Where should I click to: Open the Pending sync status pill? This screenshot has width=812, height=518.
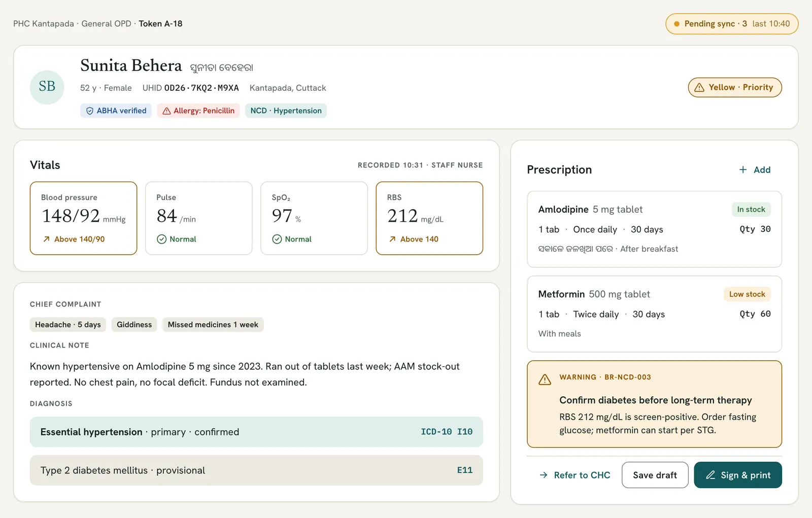coord(732,24)
